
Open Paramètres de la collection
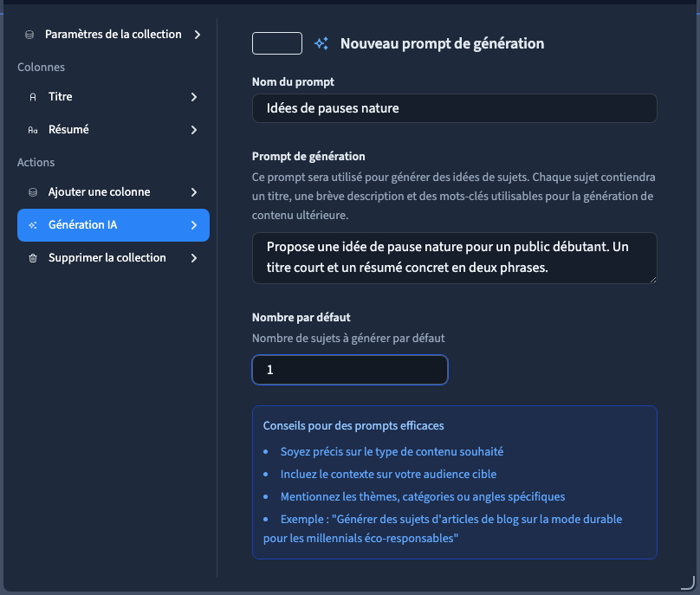pyautogui.click(x=113, y=35)
